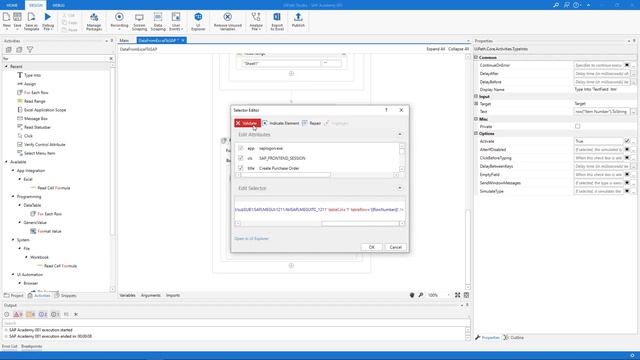Viewport: 640px width, 360px height.
Task: Expand the Target property
Action: click(x=476, y=104)
